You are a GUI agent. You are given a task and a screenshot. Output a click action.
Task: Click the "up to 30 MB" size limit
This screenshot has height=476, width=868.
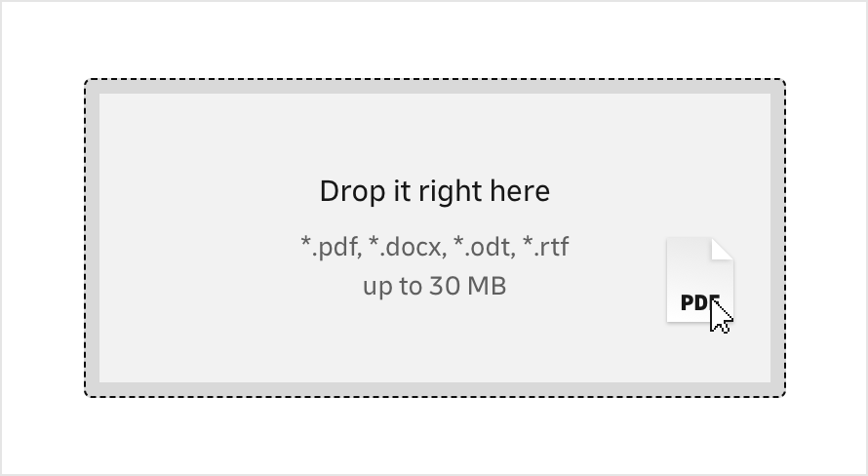434,287
